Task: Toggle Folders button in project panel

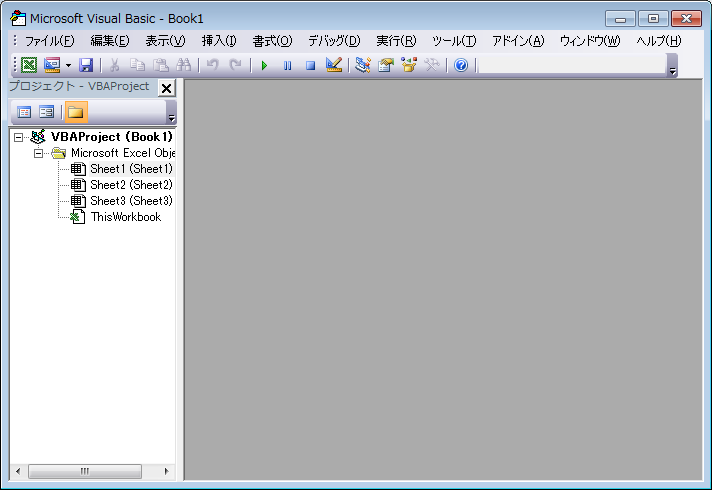Action: pos(76,112)
